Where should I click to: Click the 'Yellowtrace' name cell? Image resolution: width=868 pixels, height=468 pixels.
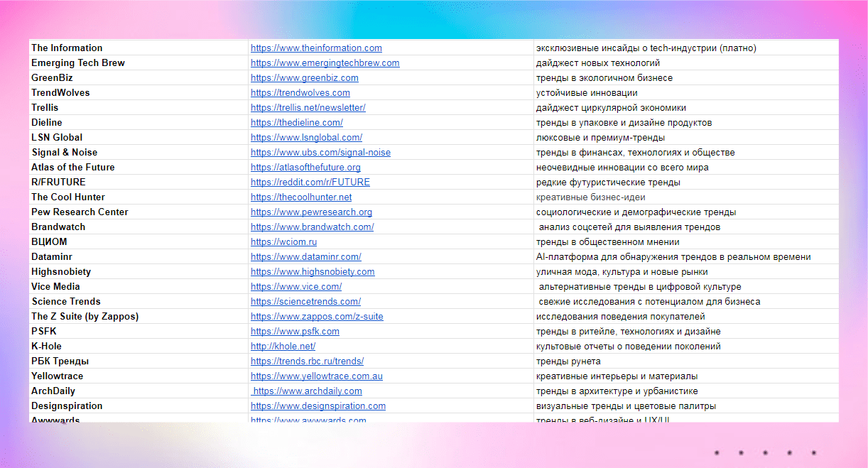click(x=139, y=376)
